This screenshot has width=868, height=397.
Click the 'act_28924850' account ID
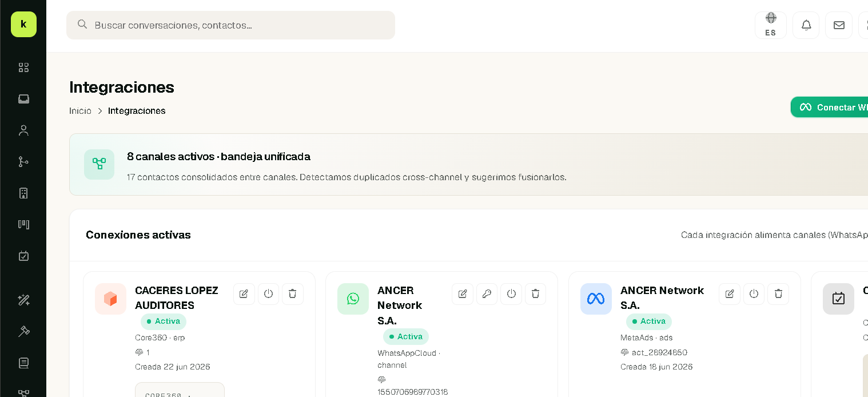(659, 352)
